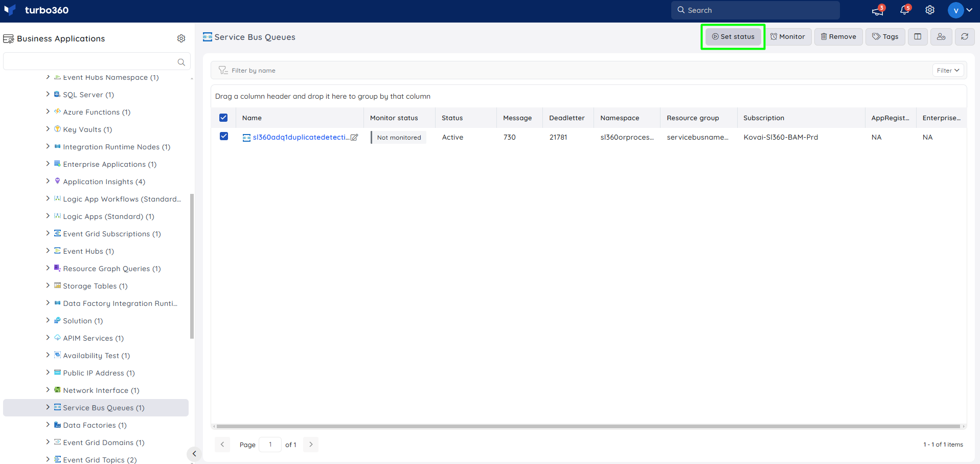The image size is (980, 464).
Task: Toggle the select-all header checkbox
Action: tap(223, 118)
